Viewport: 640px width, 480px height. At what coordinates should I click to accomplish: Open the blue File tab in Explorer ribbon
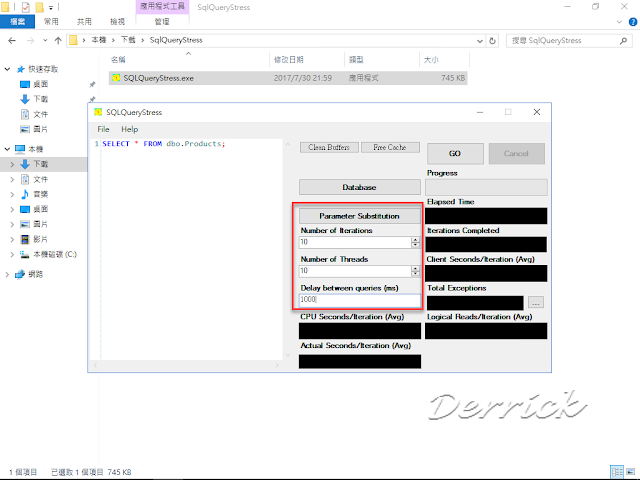(x=18, y=22)
